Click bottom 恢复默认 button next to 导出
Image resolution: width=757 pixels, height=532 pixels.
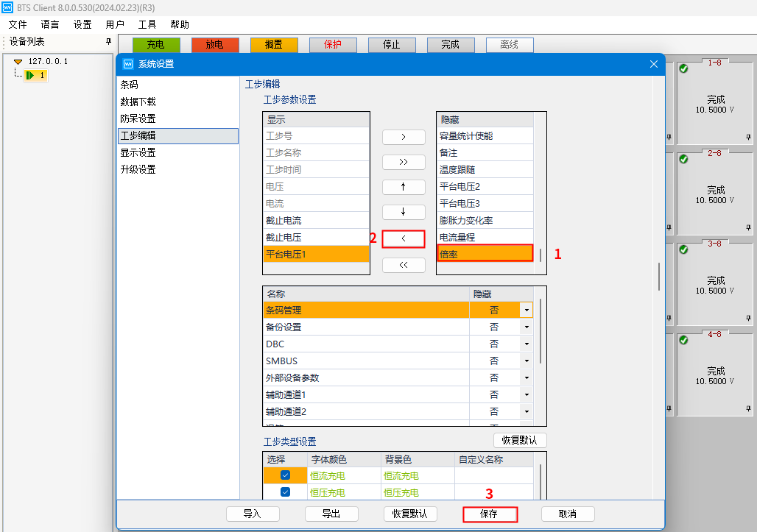[410, 514]
